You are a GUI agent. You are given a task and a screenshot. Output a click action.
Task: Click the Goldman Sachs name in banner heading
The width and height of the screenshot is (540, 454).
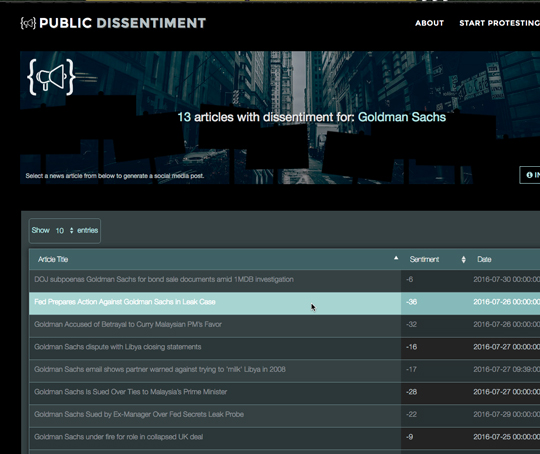point(402,117)
